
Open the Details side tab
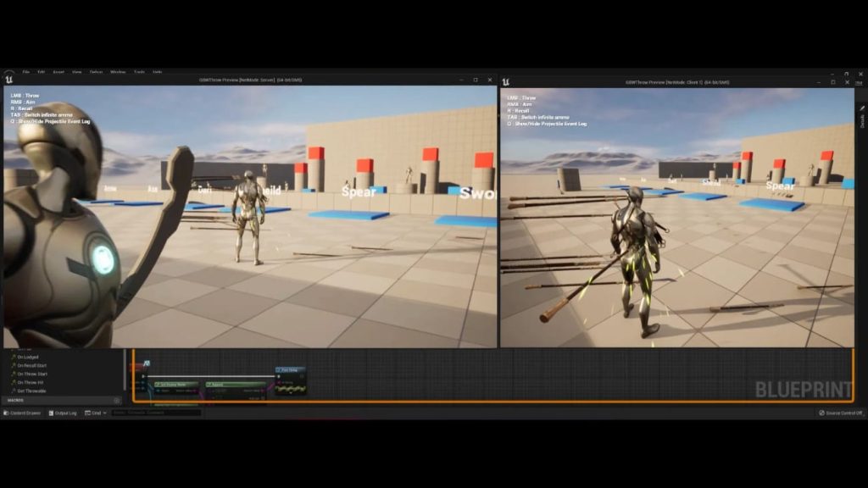(x=862, y=121)
